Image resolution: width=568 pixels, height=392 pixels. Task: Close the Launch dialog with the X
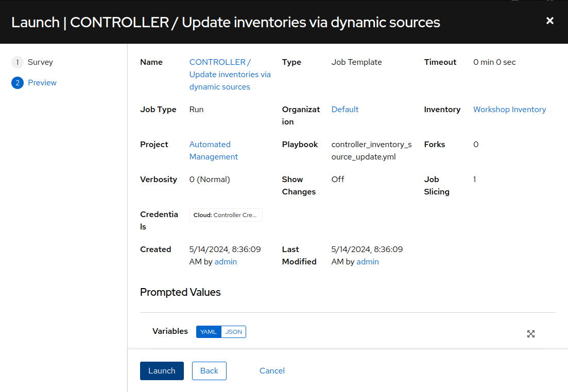point(549,21)
